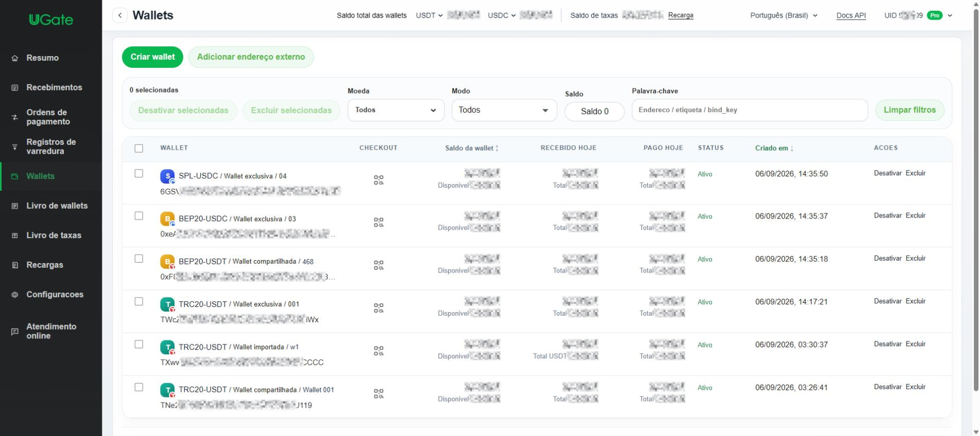The image size is (980, 436).
Task: Open the Docs API link
Action: (x=851, y=15)
